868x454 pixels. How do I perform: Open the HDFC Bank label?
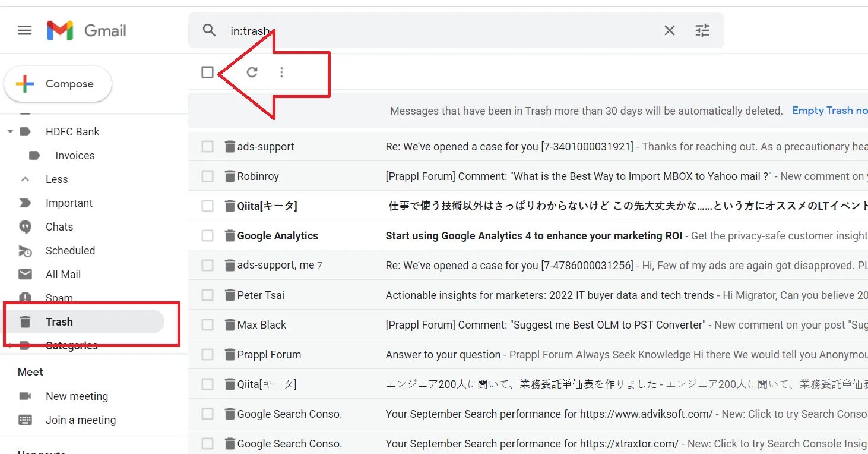click(x=72, y=132)
